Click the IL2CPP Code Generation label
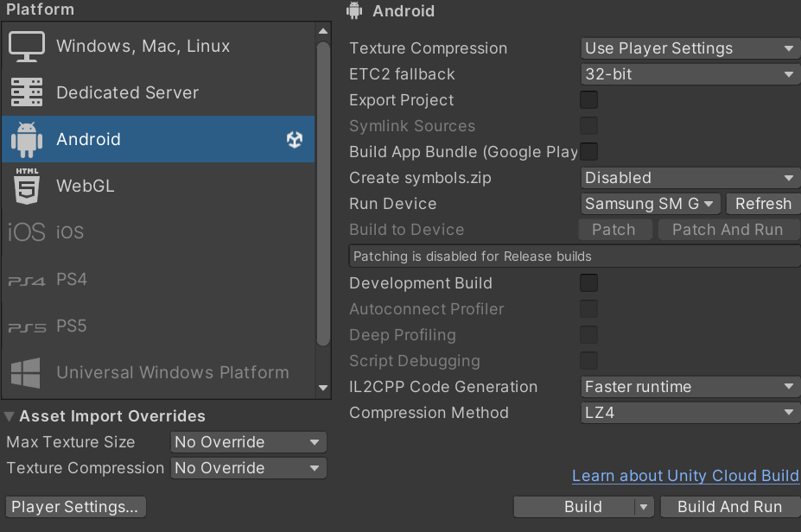 pyautogui.click(x=443, y=387)
